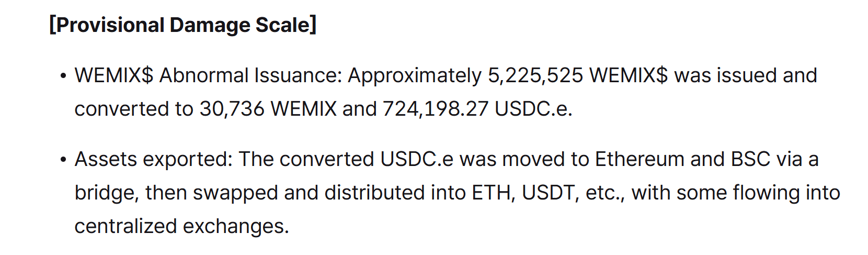The image size is (868, 255).
Task: Click the number 5,225,525
Action: pyautogui.click(x=535, y=76)
